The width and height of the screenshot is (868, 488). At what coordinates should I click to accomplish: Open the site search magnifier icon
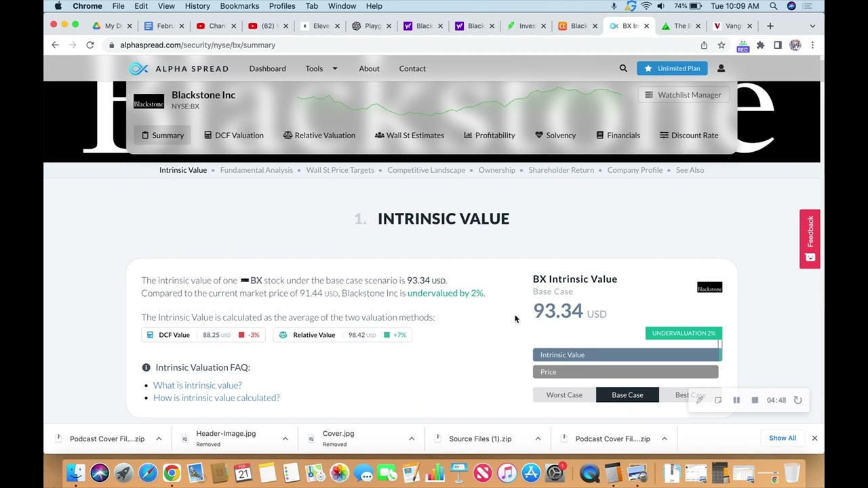623,68
